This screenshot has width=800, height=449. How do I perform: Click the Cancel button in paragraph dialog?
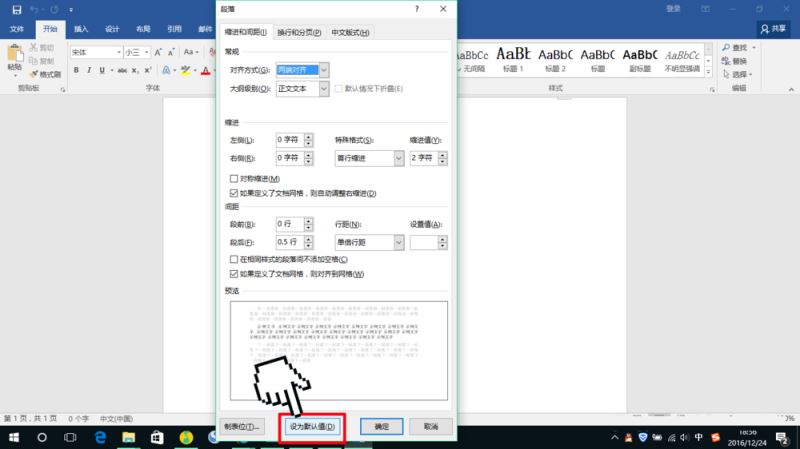[x=431, y=427]
